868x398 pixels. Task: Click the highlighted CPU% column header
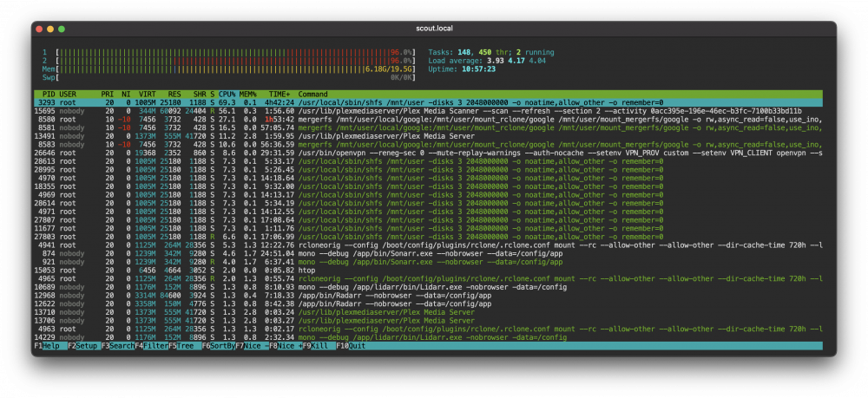pyautogui.click(x=227, y=95)
